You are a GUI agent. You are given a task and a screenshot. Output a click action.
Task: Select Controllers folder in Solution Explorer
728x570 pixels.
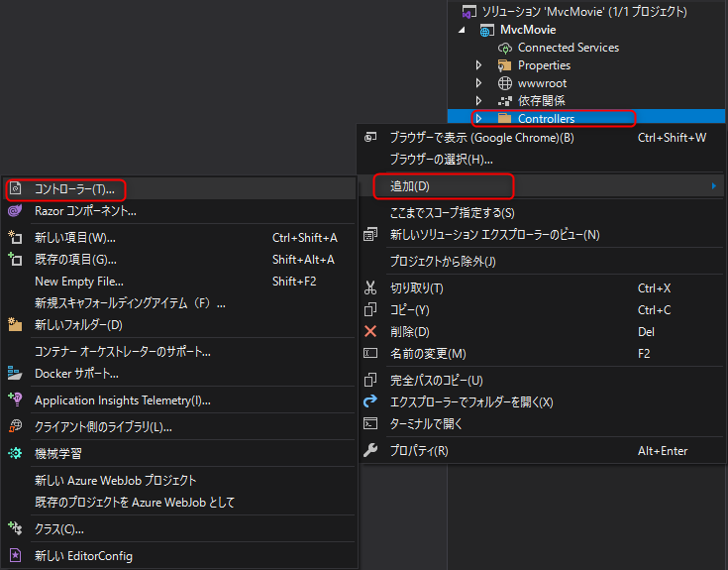click(586, 118)
